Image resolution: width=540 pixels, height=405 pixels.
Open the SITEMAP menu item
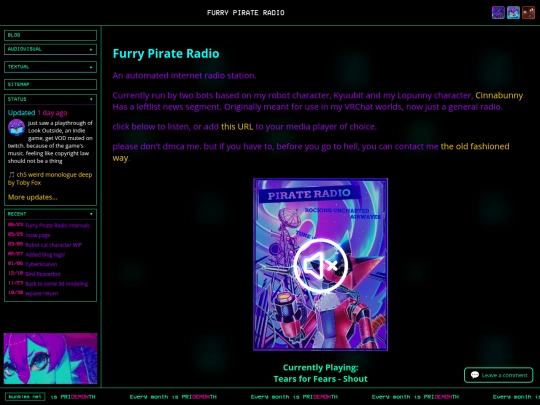[50, 84]
